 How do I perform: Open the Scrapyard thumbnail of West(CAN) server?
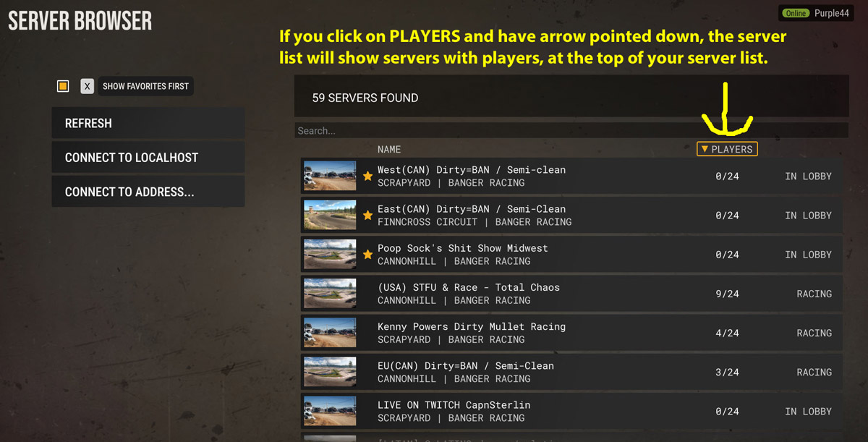point(330,176)
